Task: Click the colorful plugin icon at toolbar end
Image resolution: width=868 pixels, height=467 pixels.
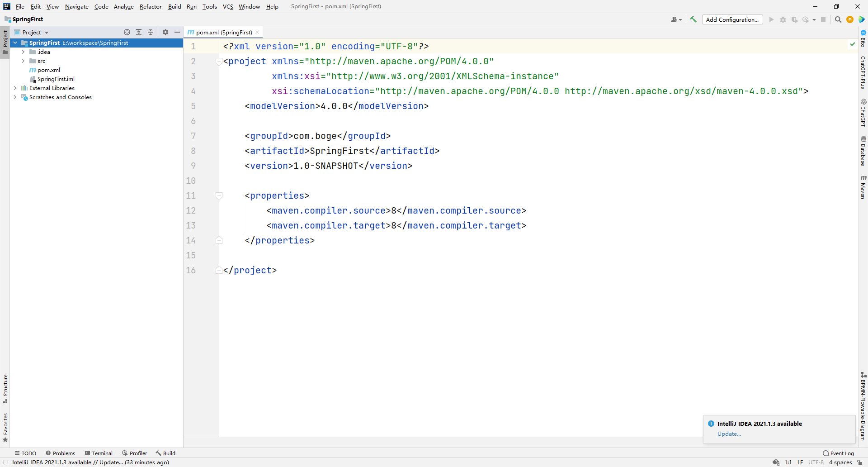Action: coord(862,19)
